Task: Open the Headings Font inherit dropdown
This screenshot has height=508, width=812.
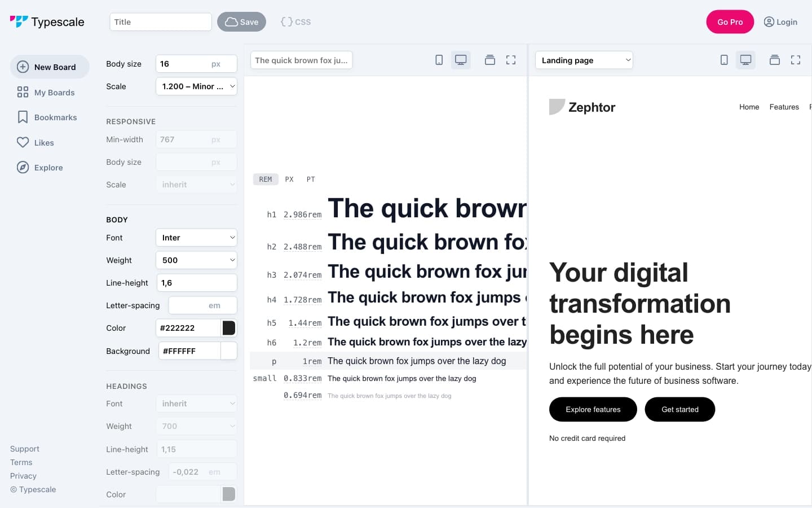Action: pyautogui.click(x=196, y=404)
